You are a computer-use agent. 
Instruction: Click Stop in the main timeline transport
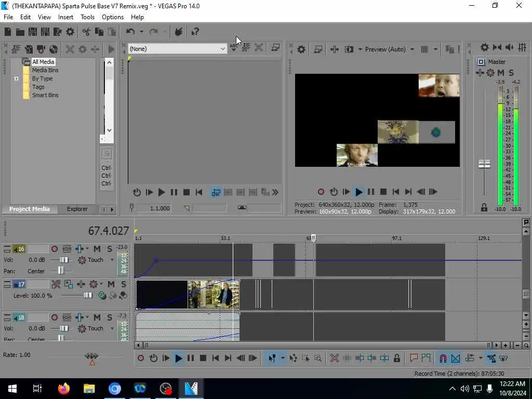point(203,358)
